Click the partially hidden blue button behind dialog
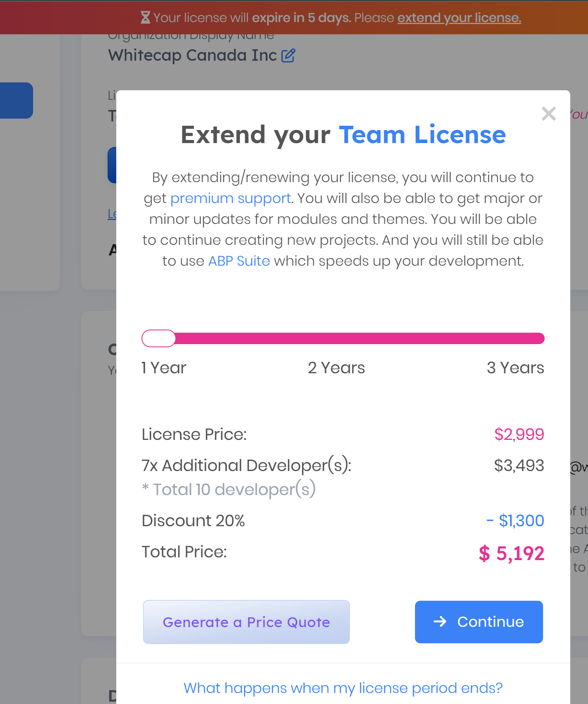The width and height of the screenshot is (588, 704). click(112, 165)
